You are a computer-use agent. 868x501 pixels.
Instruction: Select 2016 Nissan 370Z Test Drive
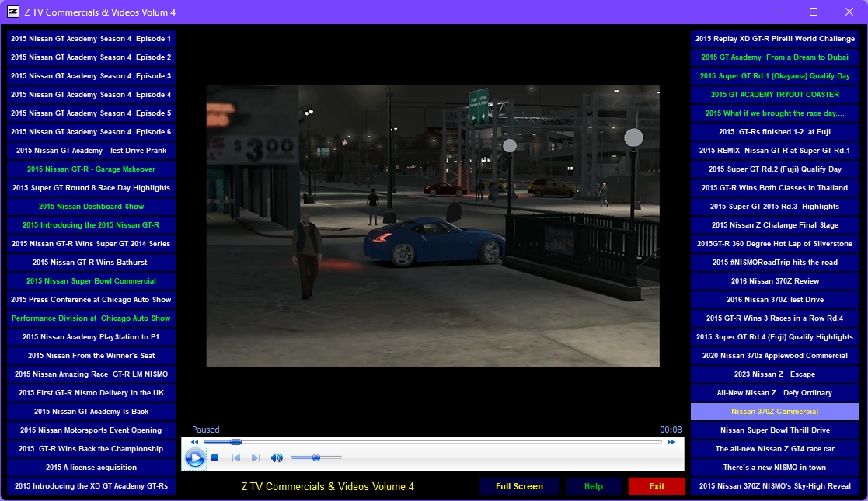pyautogui.click(x=775, y=300)
